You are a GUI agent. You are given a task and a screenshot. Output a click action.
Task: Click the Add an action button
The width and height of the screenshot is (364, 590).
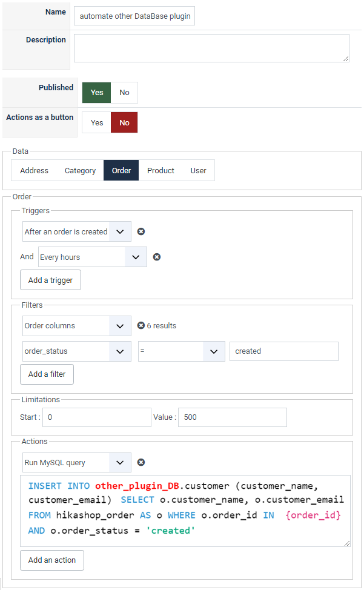(x=52, y=560)
